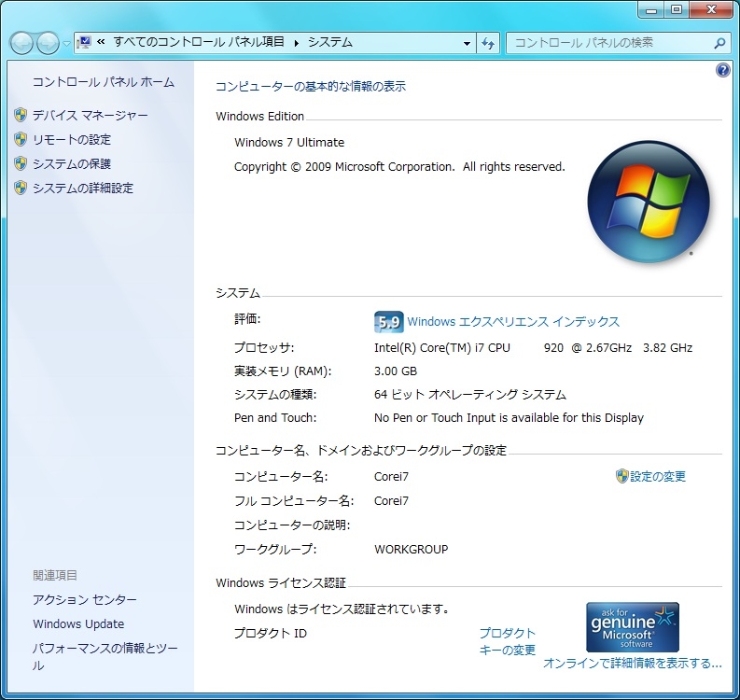Click the WORKGROUP value
The width and height of the screenshot is (740, 700).
(411, 550)
